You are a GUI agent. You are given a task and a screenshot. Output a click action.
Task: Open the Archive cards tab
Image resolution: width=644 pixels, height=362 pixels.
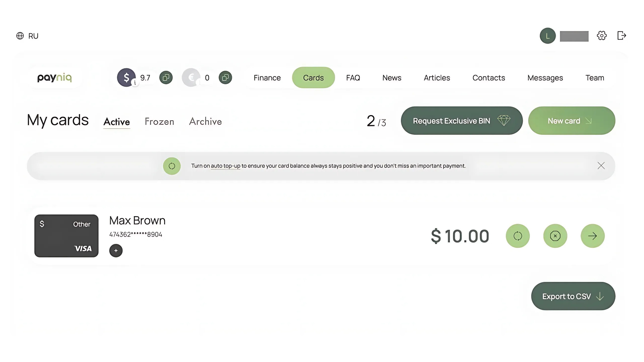(205, 122)
